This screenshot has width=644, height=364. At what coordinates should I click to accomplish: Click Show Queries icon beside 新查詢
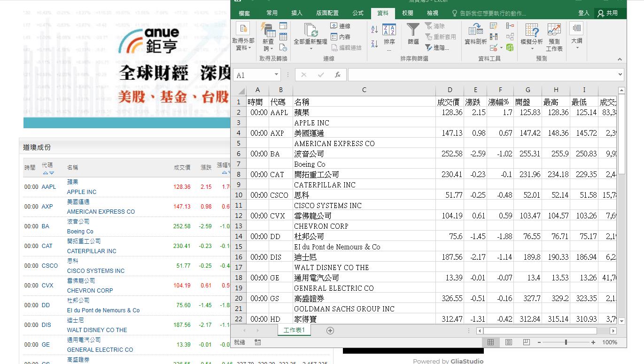coord(283,26)
